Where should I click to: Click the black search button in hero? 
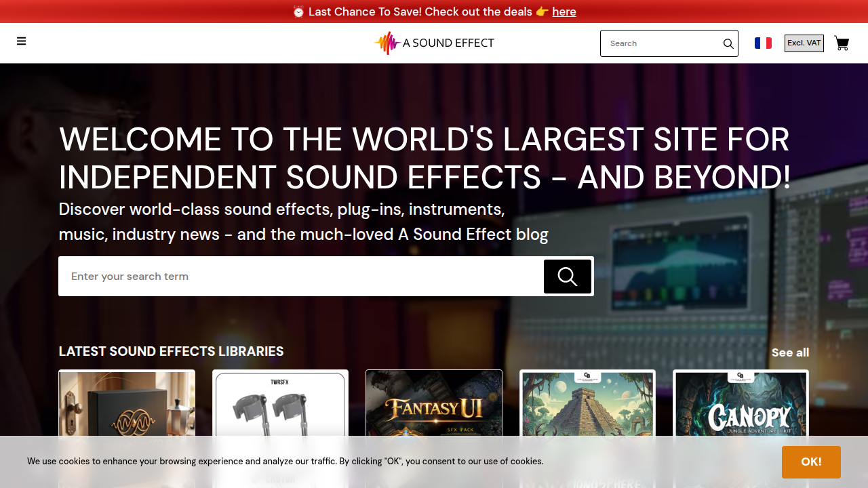[x=568, y=277]
